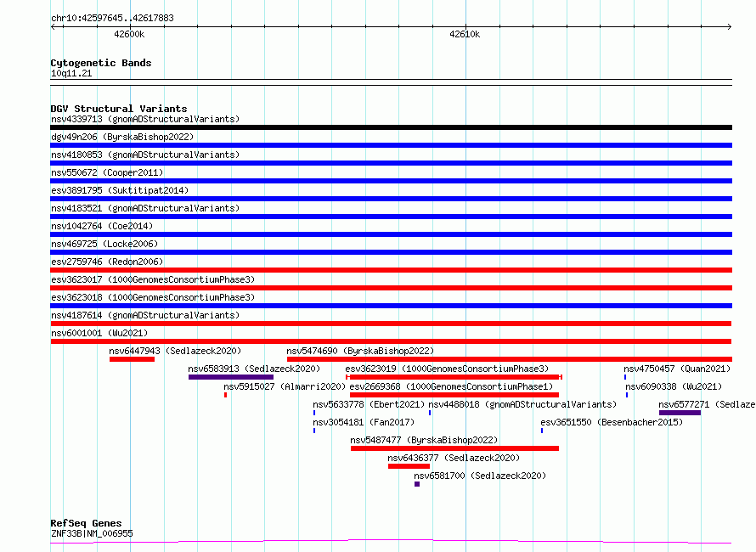Select nsv3054181 (Fan2017) label

pos(364,422)
